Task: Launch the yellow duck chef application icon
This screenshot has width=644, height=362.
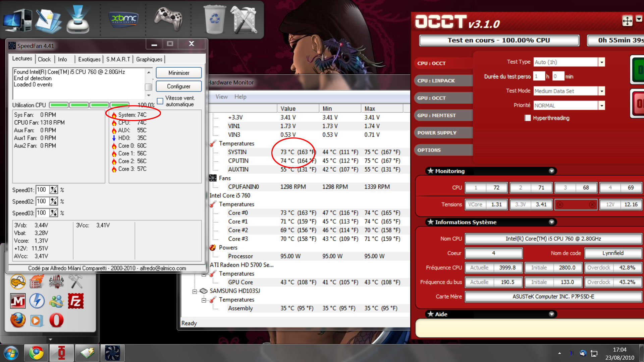Action: click(18, 282)
